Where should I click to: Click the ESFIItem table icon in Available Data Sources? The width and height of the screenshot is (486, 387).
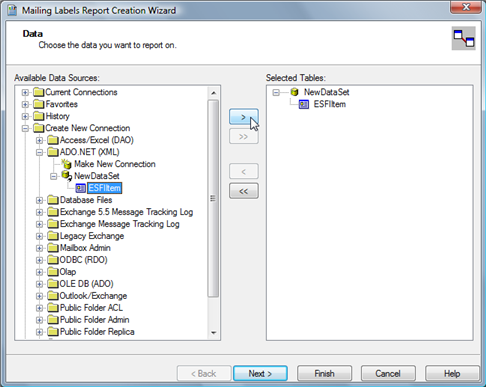point(80,188)
